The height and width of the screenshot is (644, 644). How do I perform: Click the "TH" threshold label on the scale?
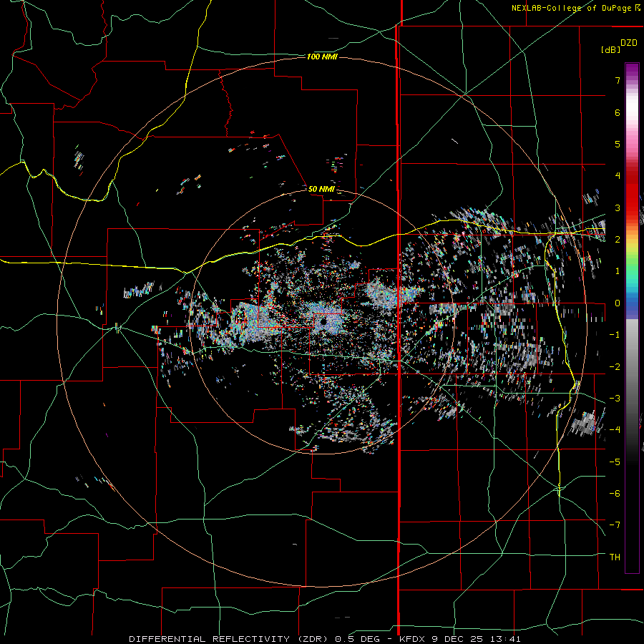(615, 557)
